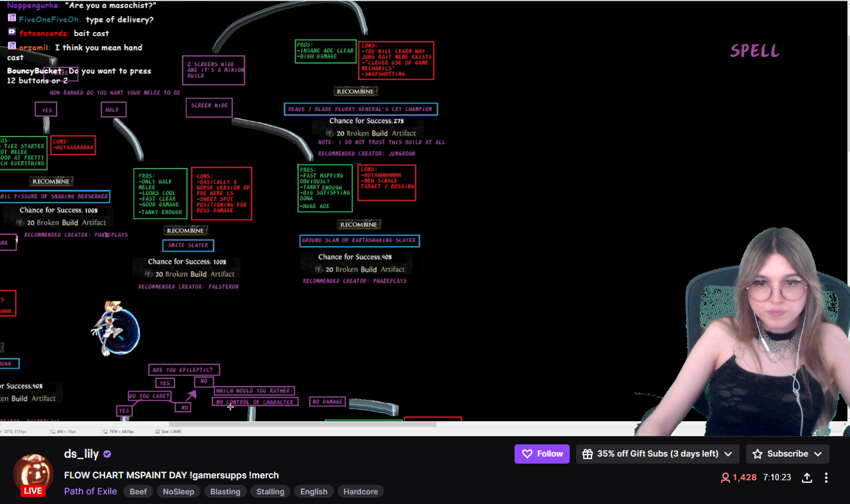Click the DO YOU CARE? box
Screen dimensions: 850x504
[x=151, y=396]
